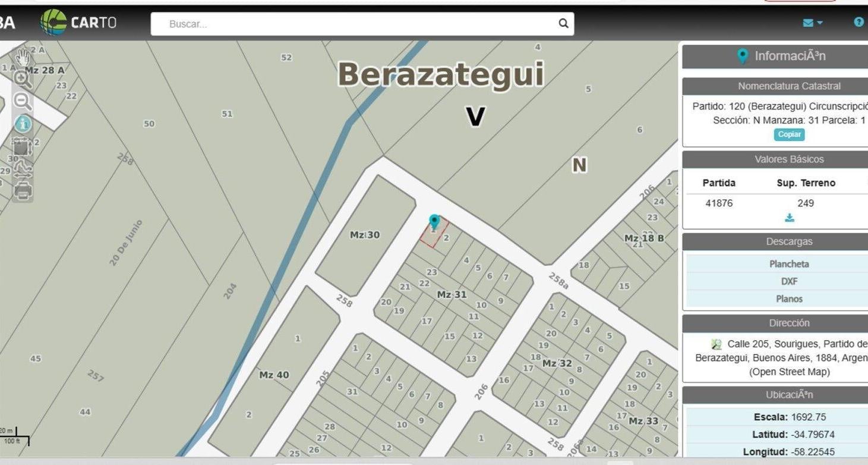868x465 pixels.
Task: Click the street 258a label
Action: (558, 280)
